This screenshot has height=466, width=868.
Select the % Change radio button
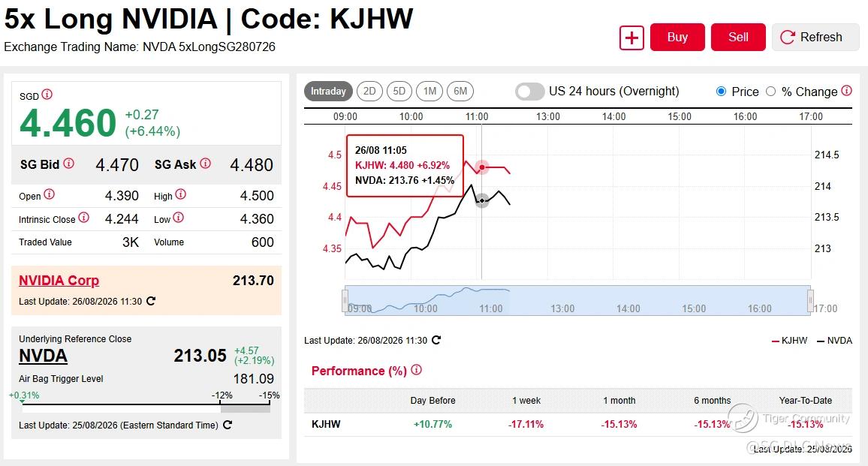point(770,92)
